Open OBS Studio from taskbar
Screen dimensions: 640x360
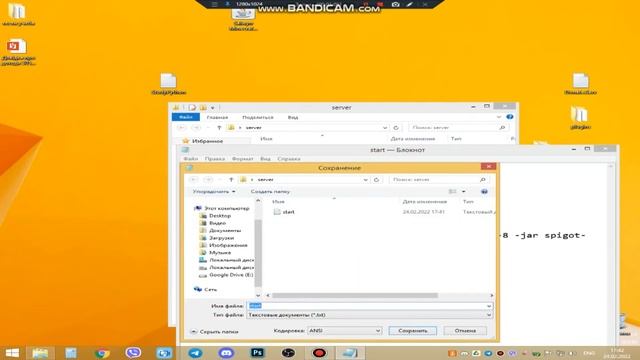tap(288, 353)
